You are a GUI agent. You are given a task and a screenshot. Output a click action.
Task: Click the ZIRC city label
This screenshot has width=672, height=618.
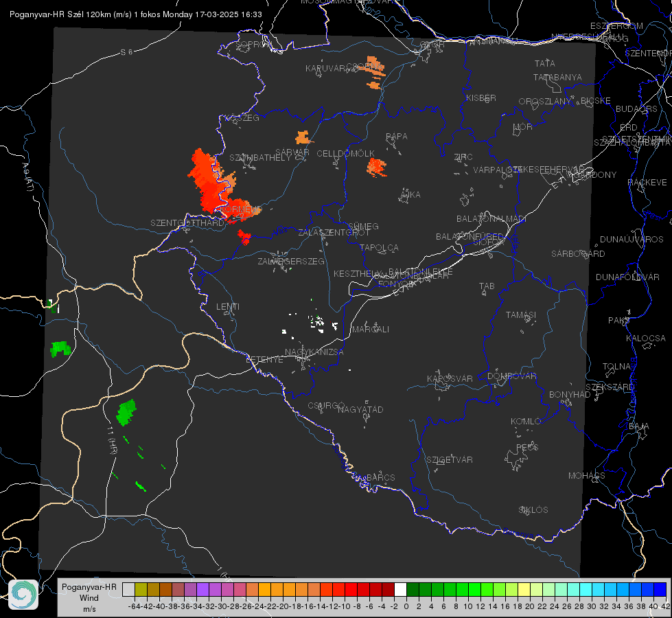pyautogui.click(x=463, y=157)
